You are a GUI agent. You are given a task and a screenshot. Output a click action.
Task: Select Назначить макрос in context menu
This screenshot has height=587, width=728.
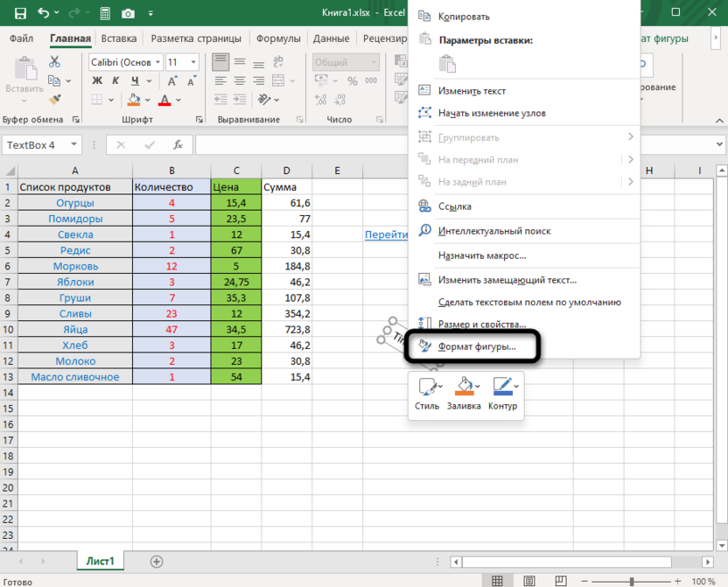coord(481,255)
